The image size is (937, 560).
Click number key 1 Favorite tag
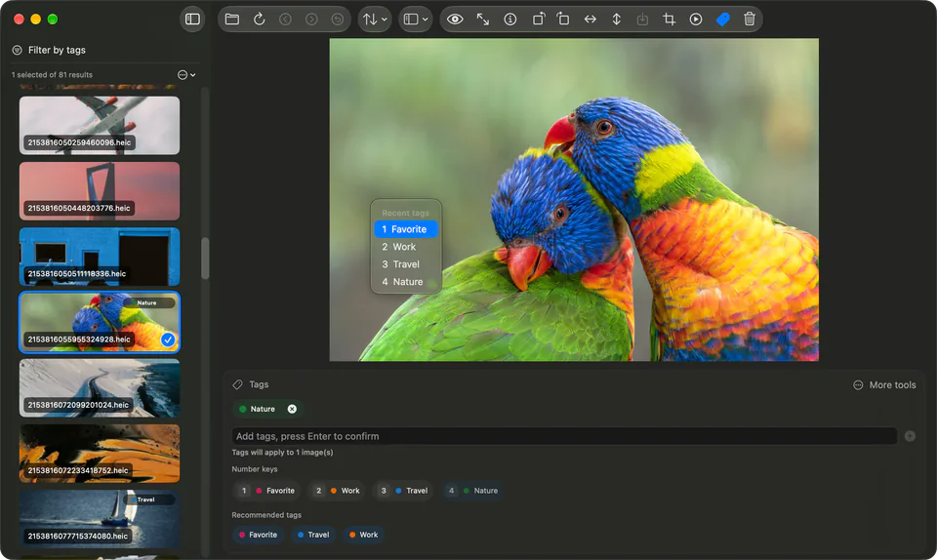pos(266,491)
